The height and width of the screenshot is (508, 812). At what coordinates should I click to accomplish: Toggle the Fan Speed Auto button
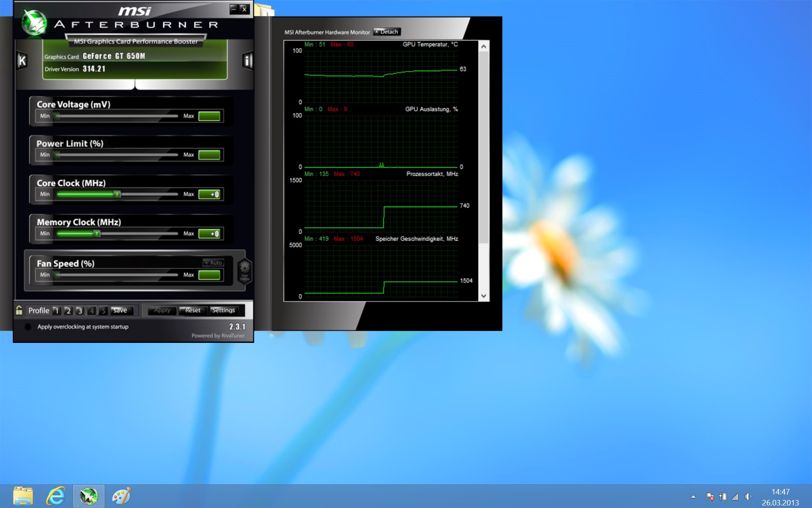[213, 263]
